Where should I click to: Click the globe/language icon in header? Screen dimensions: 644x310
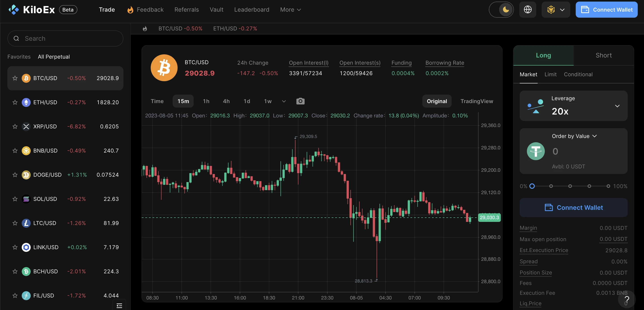point(528,9)
